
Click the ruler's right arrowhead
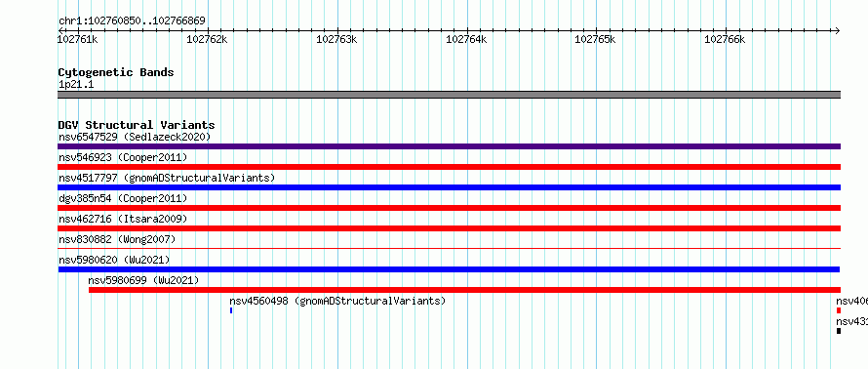[x=837, y=30]
